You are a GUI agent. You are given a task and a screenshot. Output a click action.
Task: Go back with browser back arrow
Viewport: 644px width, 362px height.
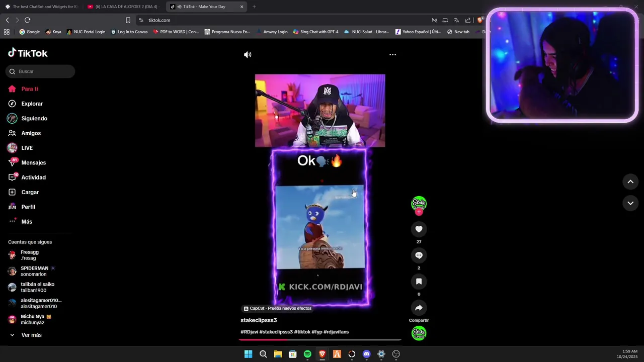[x=7, y=20]
